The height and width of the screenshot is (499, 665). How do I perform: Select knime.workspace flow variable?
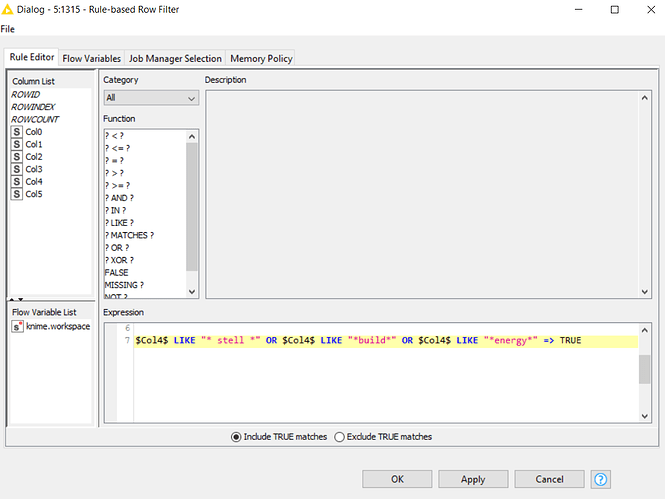pos(58,326)
